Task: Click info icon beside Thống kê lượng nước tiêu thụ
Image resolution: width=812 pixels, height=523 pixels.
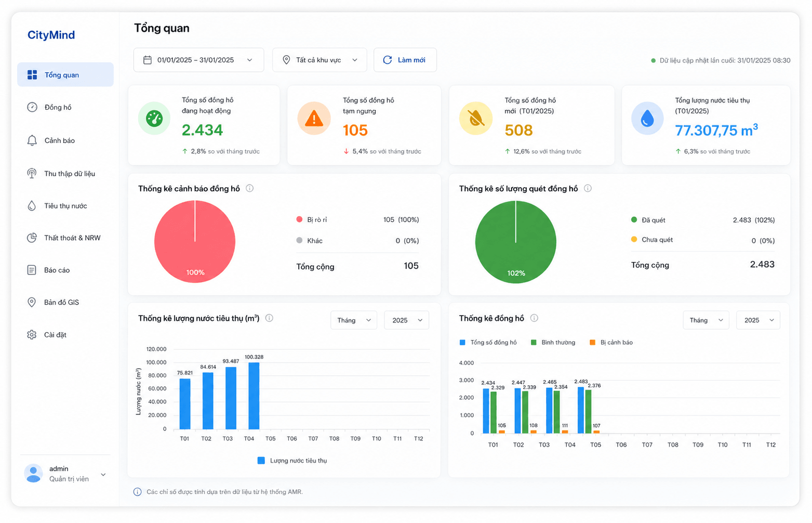Action: point(269,318)
